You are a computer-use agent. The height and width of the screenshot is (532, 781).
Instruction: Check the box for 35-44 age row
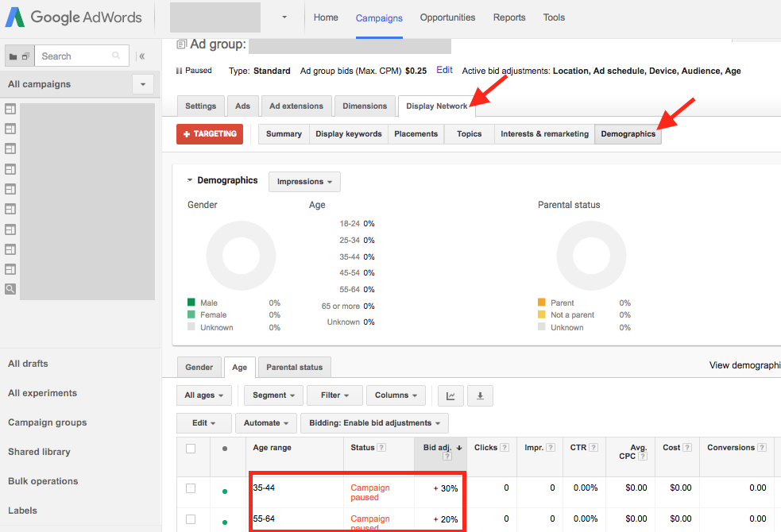click(191, 488)
